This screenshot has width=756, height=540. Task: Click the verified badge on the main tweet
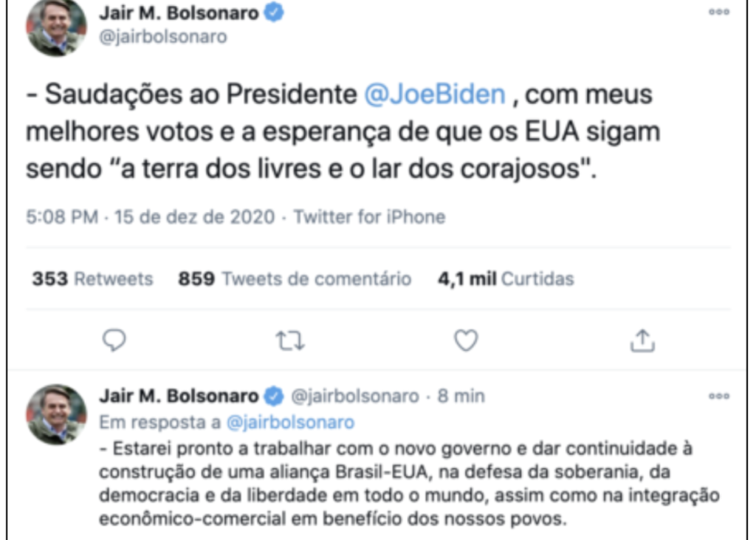click(275, 13)
